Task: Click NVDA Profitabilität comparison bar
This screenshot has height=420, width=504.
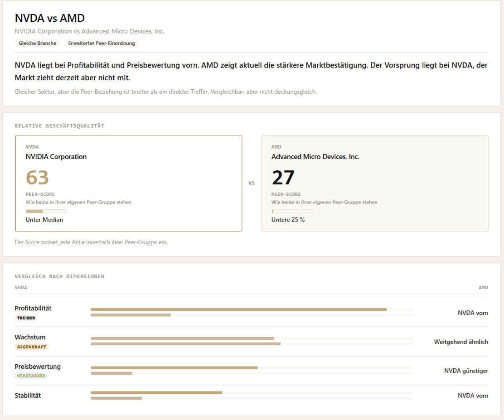Action: 252,309
